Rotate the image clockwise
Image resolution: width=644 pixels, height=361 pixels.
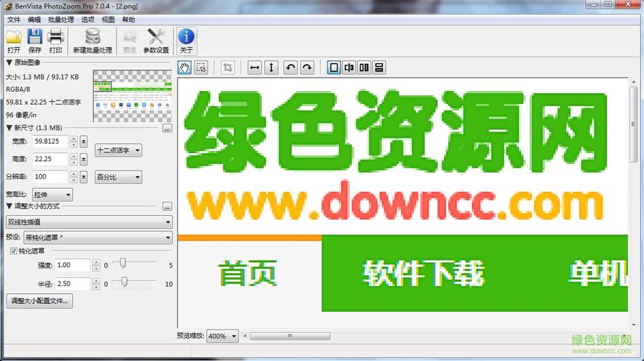pyautogui.click(x=306, y=67)
